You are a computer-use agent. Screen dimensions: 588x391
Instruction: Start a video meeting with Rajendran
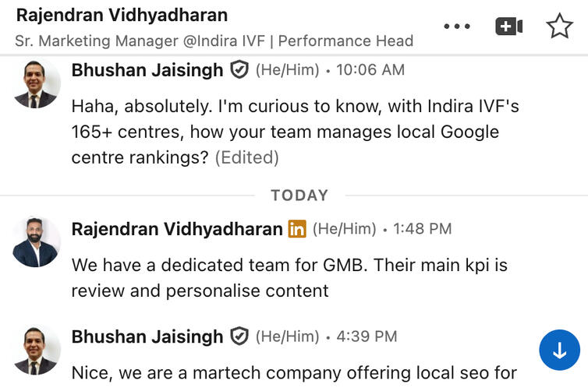[508, 26]
